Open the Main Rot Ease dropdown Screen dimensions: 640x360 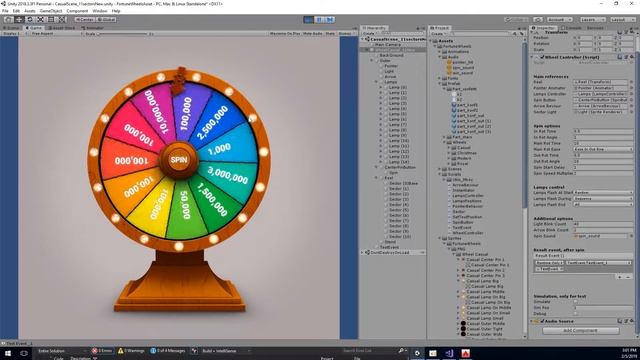(x=603, y=149)
